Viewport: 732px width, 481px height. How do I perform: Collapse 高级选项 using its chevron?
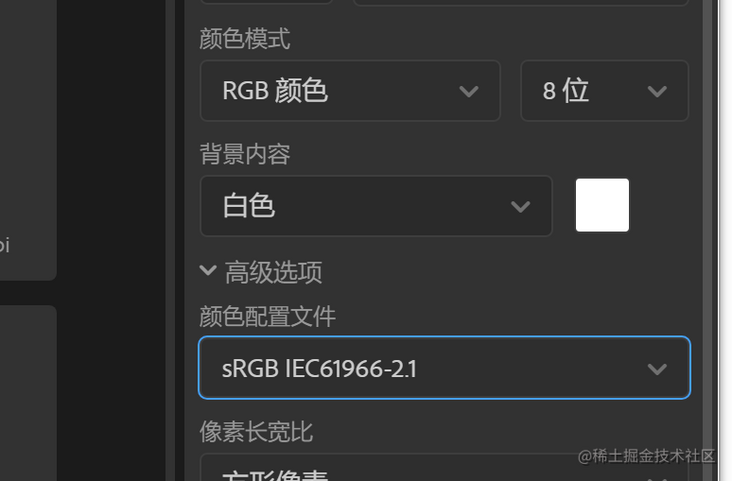pyautogui.click(x=208, y=270)
